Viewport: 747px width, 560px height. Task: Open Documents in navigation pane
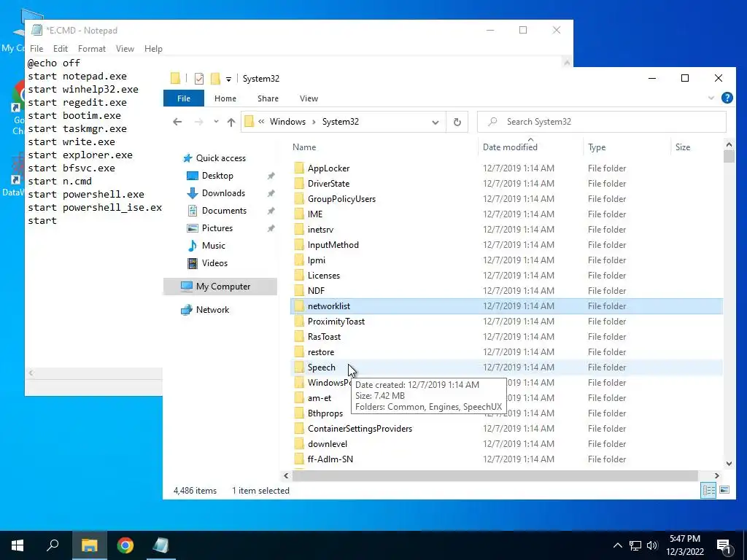(224, 211)
